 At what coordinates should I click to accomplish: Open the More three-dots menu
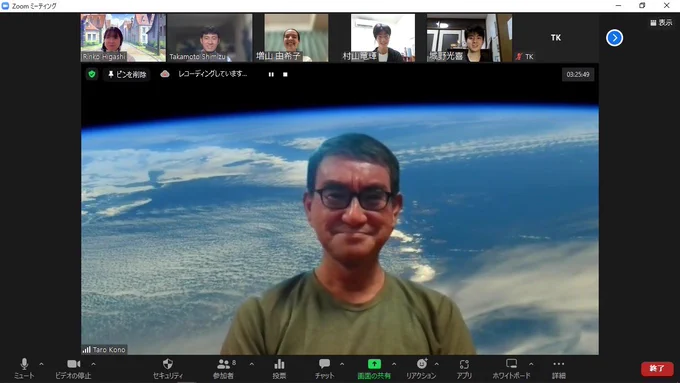(559, 369)
